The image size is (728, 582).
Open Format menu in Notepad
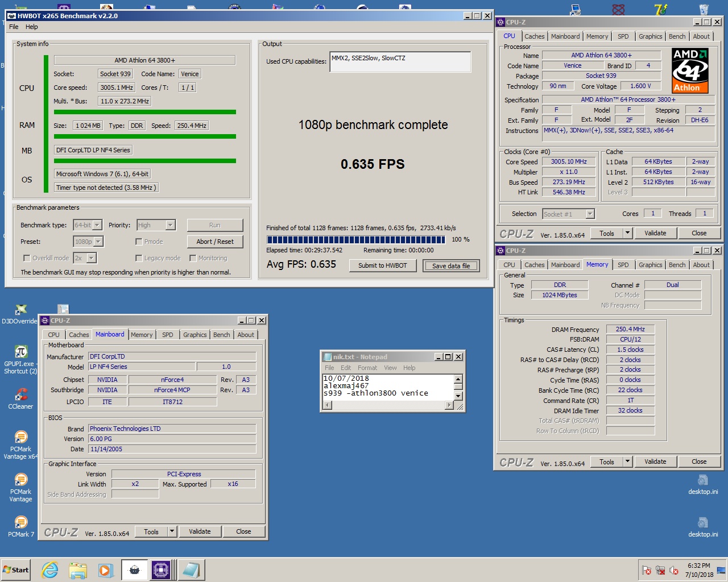coord(367,368)
